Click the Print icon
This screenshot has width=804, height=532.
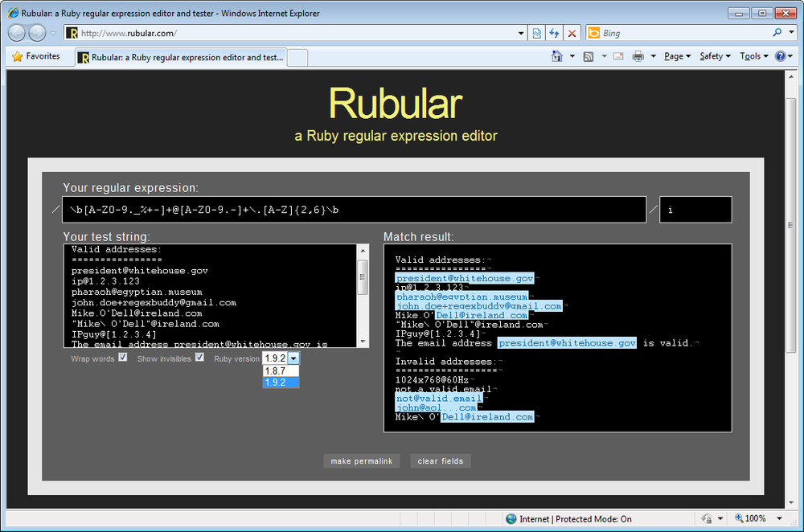[x=638, y=56]
